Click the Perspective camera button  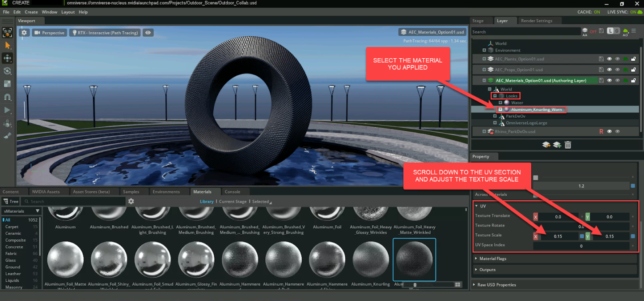(49, 33)
